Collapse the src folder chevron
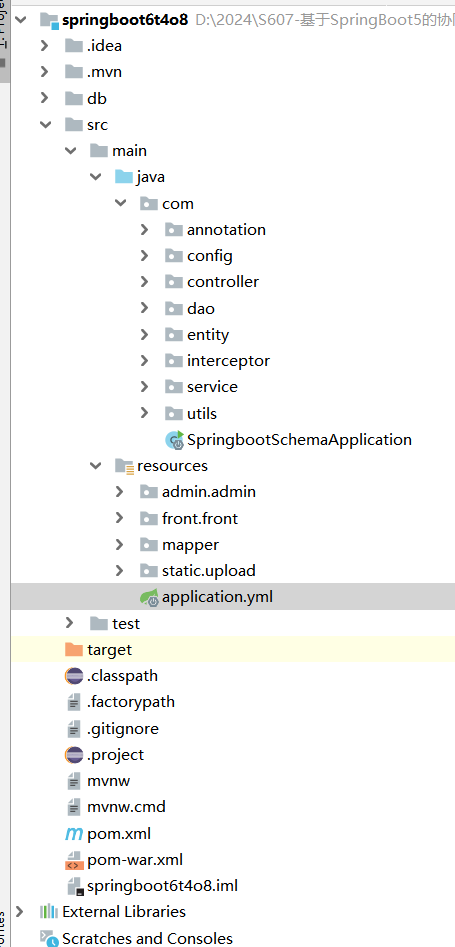Viewport: 455px width, 947px height. tap(45, 124)
